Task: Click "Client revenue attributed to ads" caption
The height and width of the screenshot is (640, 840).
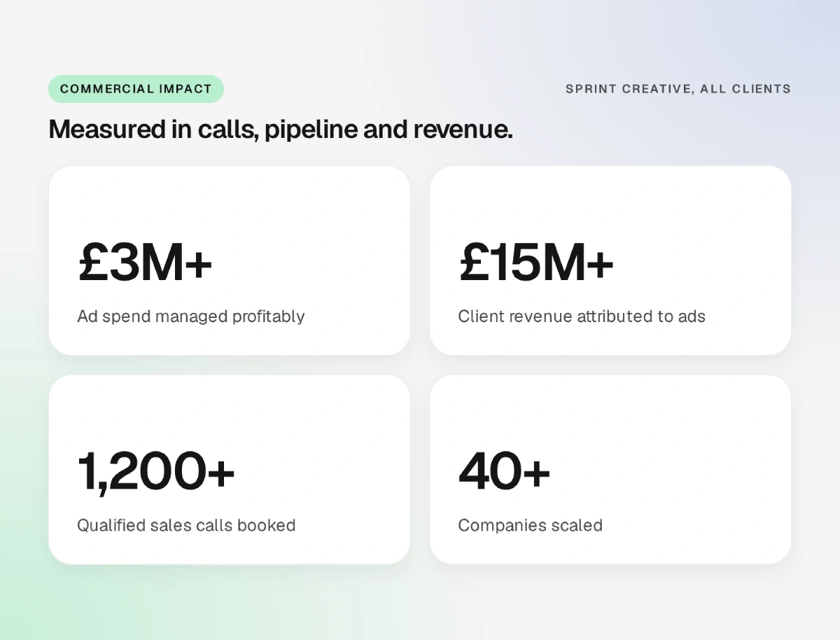Action: pos(582,316)
